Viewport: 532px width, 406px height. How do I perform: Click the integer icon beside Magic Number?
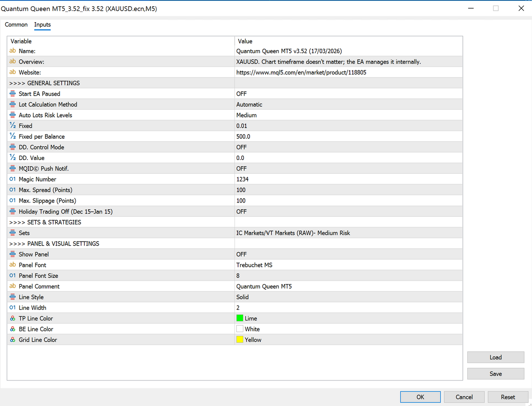point(12,179)
